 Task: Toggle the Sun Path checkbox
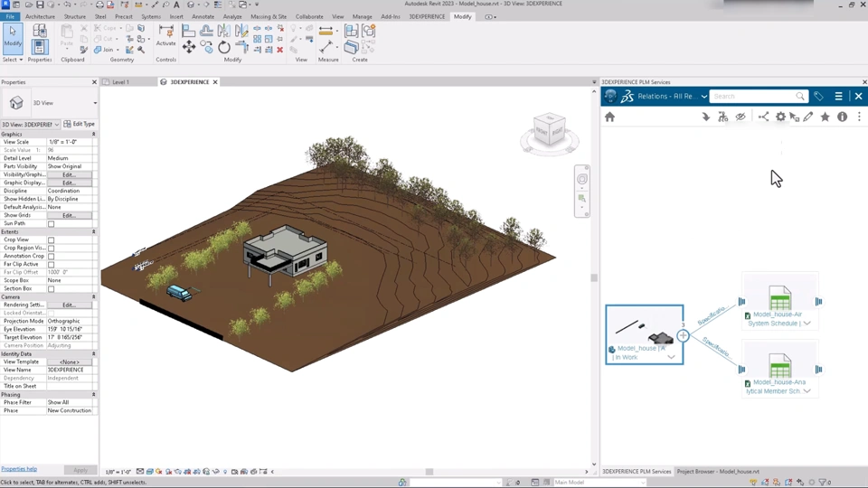coord(51,223)
